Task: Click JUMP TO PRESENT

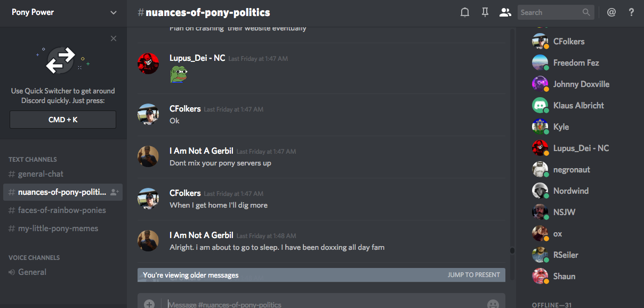Action: tap(474, 275)
